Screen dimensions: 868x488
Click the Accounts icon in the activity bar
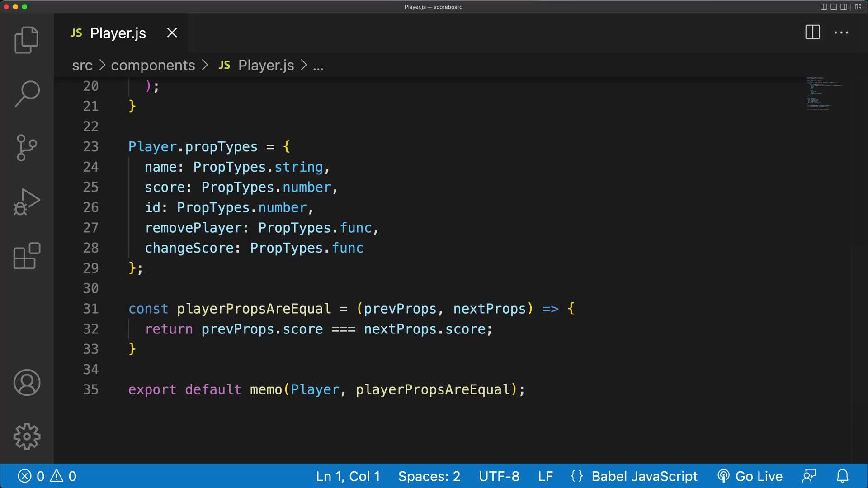click(x=27, y=383)
